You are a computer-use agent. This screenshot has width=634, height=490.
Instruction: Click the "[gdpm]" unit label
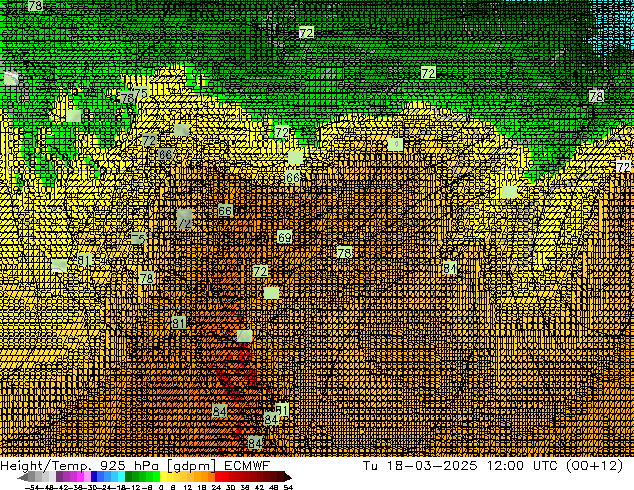pyautogui.click(x=192, y=466)
